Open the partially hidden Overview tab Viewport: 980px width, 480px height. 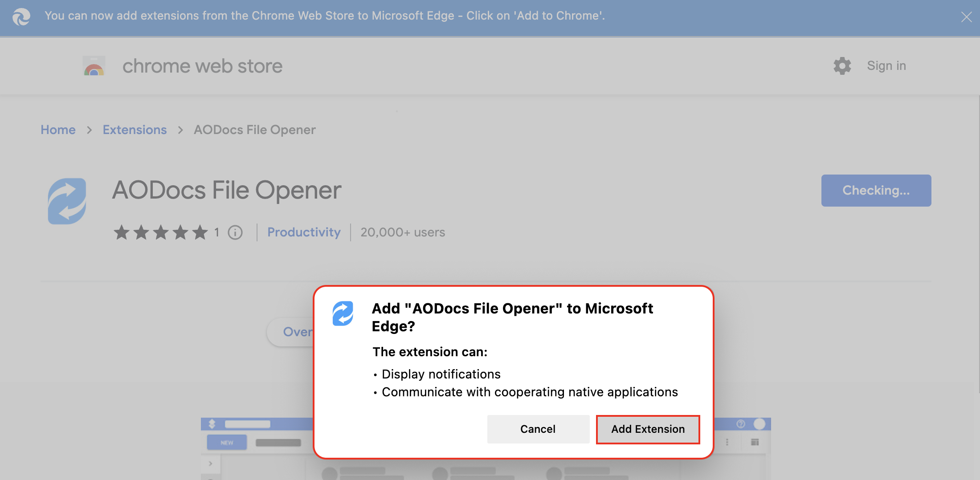point(290,332)
